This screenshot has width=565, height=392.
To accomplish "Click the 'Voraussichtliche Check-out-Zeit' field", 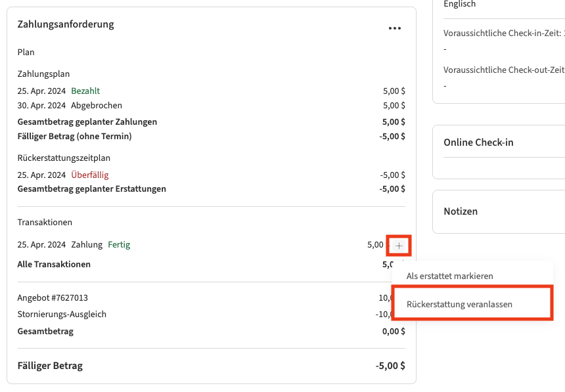I will point(503,70).
